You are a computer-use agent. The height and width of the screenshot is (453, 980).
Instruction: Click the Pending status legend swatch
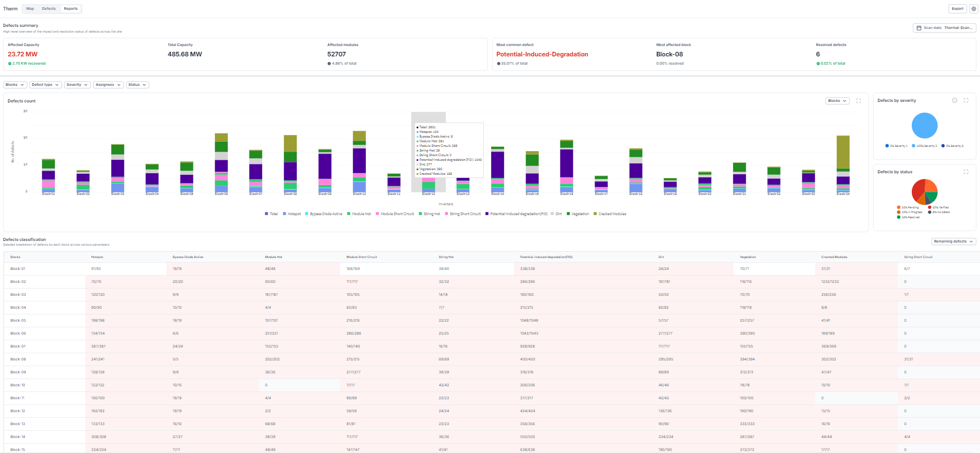[899, 207]
